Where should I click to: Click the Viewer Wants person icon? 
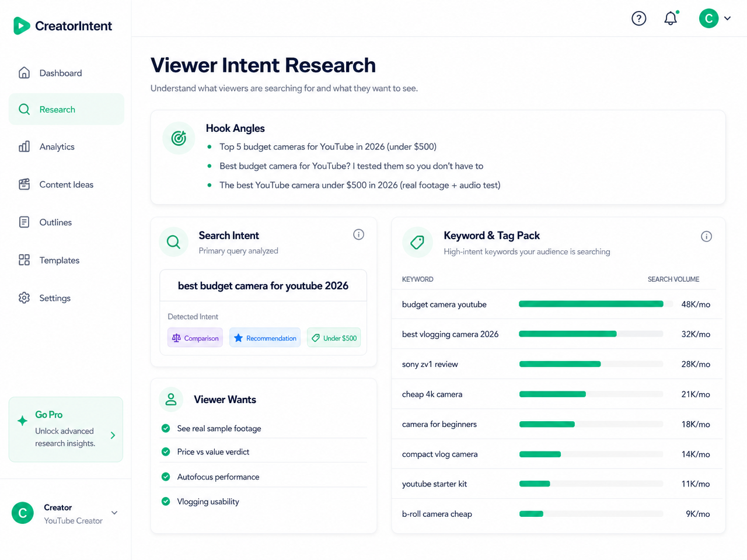pos(171,400)
